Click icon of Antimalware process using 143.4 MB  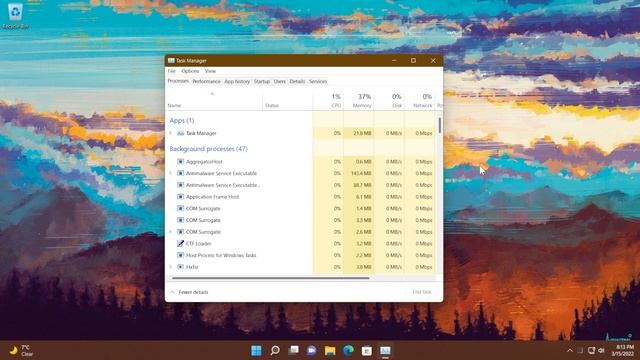180,173
